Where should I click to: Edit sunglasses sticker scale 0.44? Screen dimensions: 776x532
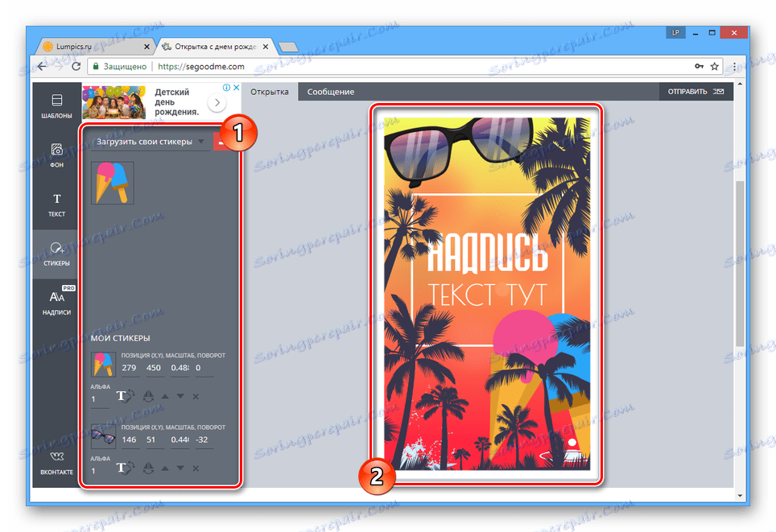[x=180, y=439]
